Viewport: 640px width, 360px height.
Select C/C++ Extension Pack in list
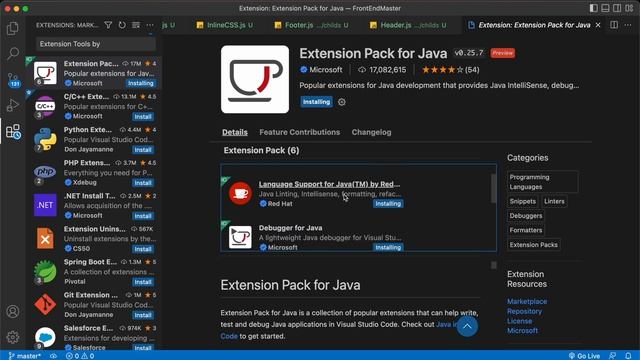95,106
